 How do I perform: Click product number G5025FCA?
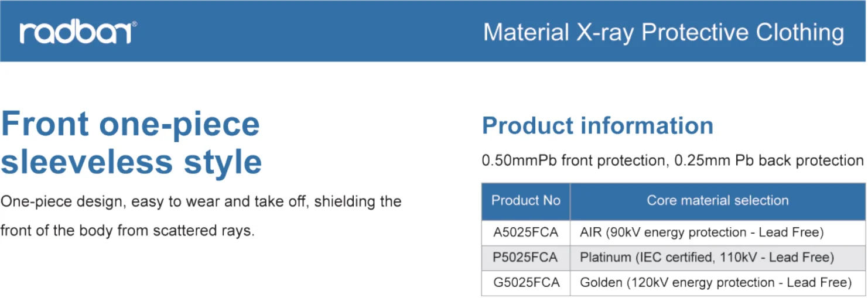click(526, 283)
